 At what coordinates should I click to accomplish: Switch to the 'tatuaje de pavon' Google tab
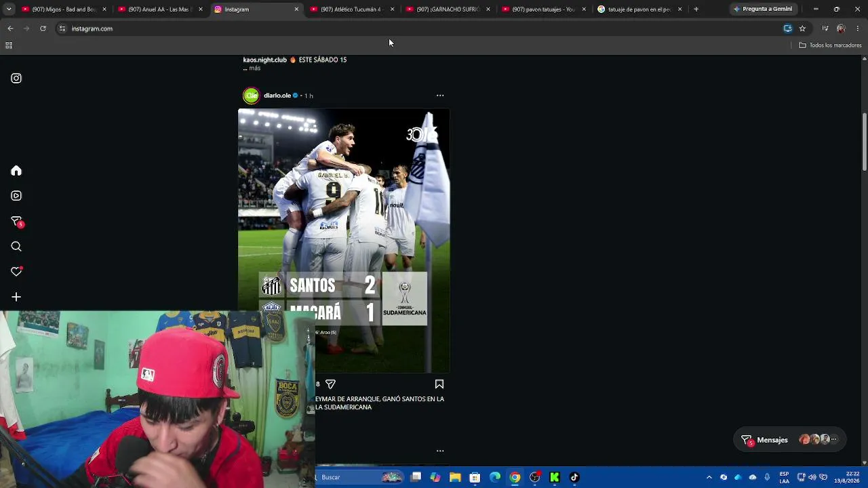639,9
